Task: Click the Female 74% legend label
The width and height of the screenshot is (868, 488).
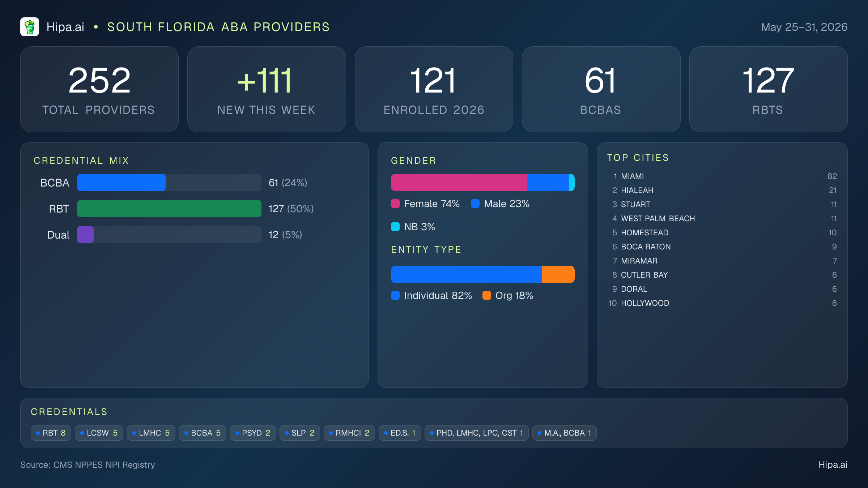Action: tap(432, 204)
